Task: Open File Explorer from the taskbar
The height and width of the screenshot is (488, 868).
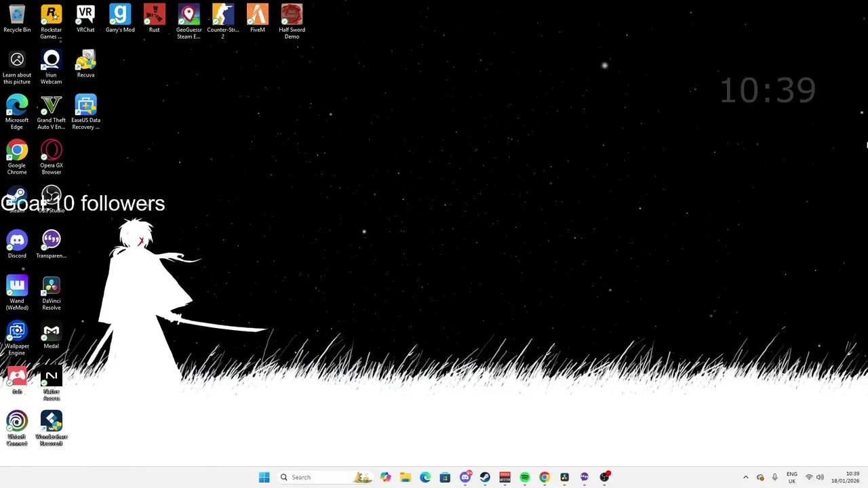Action: pos(405,477)
